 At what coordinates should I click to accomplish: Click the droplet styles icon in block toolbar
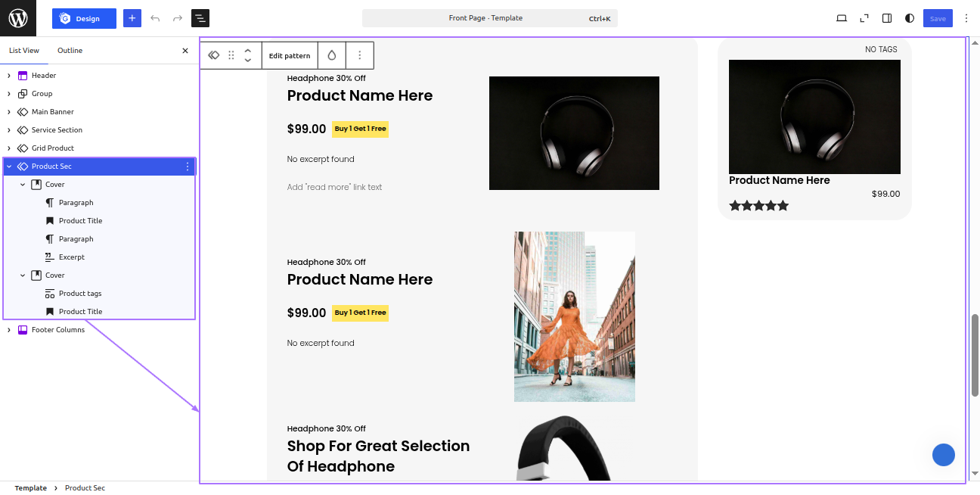pyautogui.click(x=332, y=55)
